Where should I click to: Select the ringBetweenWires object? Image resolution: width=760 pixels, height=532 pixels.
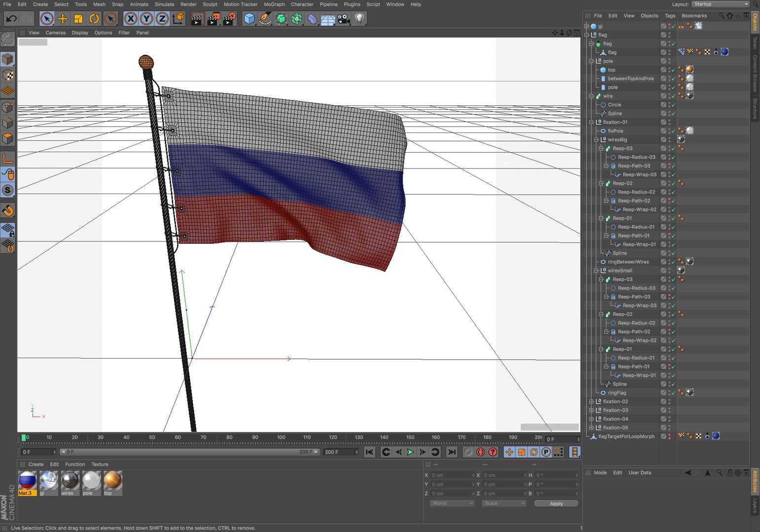(x=628, y=262)
